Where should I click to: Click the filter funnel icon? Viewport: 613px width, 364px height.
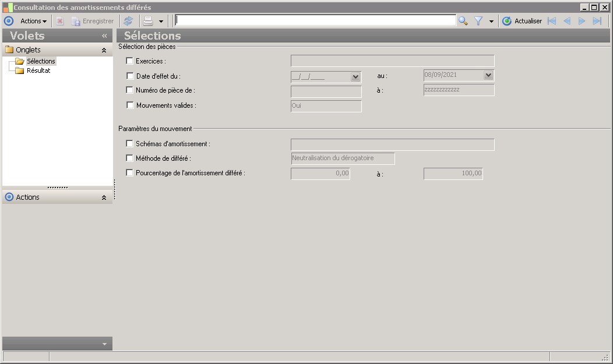pos(478,21)
